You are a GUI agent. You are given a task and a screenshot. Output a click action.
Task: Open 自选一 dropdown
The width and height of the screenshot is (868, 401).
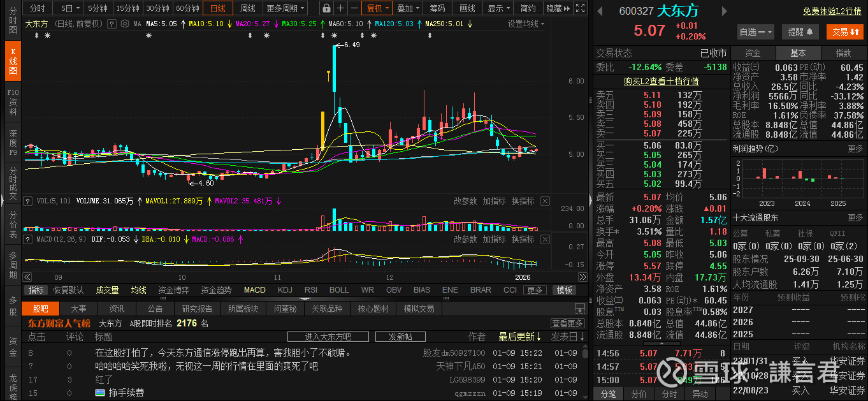pyautogui.click(x=756, y=32)
